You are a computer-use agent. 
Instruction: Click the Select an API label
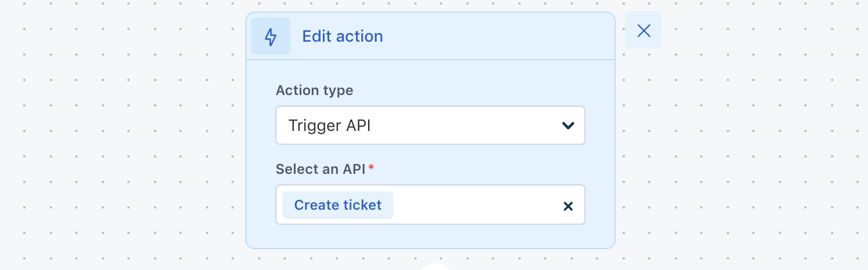click(321, 169)
